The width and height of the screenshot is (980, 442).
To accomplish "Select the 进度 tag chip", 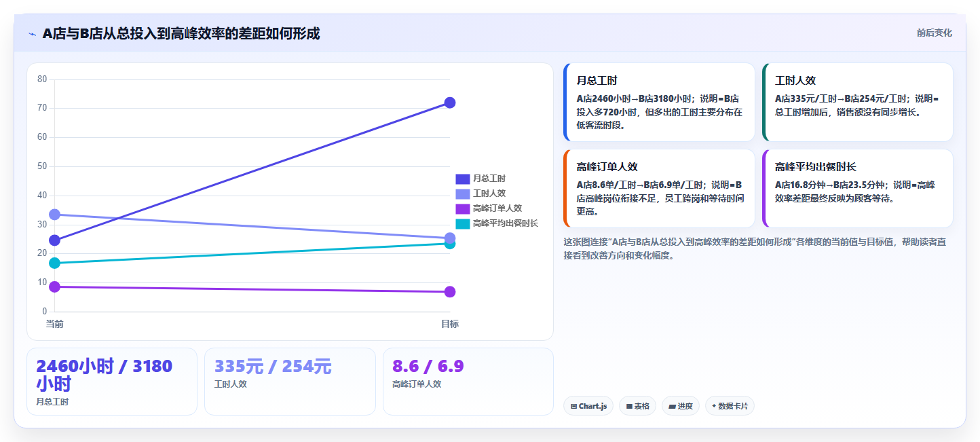I will coord(680,406).
